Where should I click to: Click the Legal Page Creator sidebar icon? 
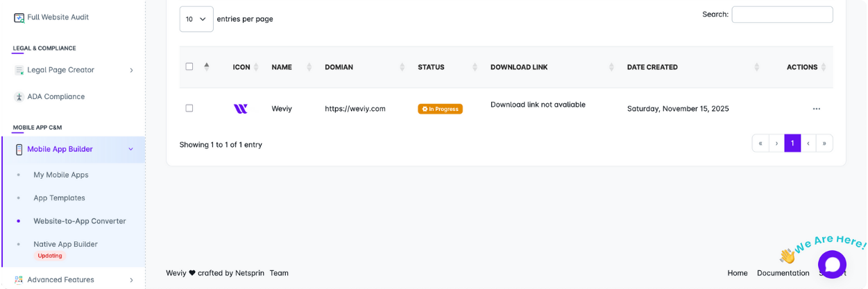tap(19, 70)
